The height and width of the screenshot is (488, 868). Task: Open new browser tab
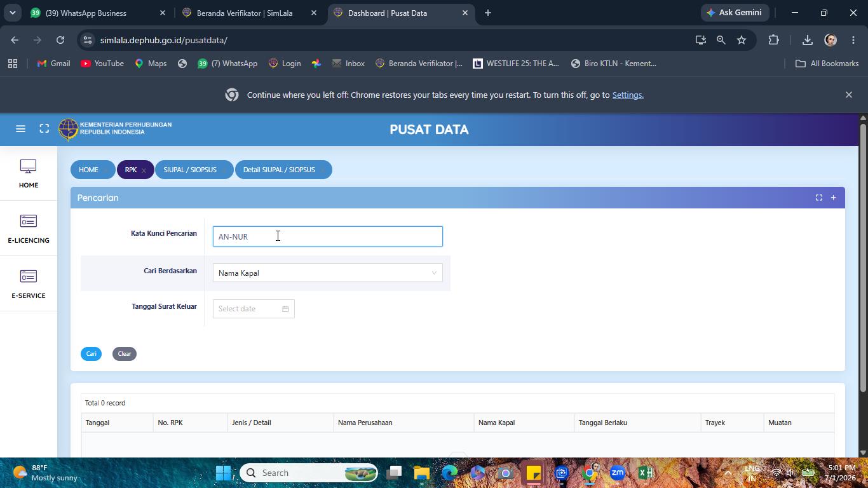(x=487, y=13)
